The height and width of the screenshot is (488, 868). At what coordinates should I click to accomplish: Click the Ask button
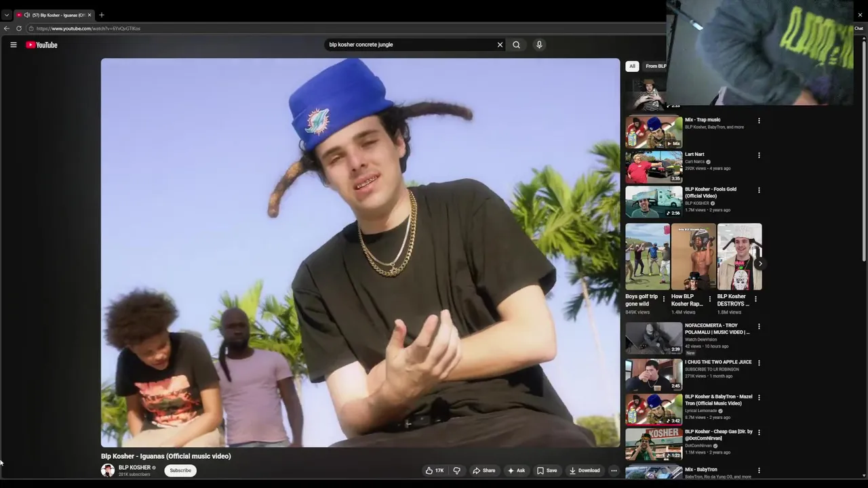[516, 470]
